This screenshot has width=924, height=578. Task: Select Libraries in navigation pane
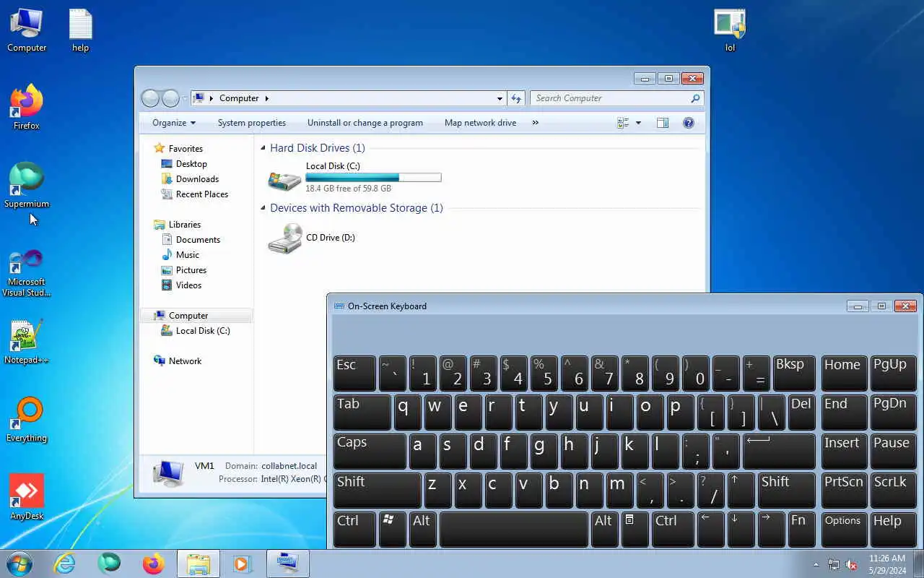(x=185, y=225)
